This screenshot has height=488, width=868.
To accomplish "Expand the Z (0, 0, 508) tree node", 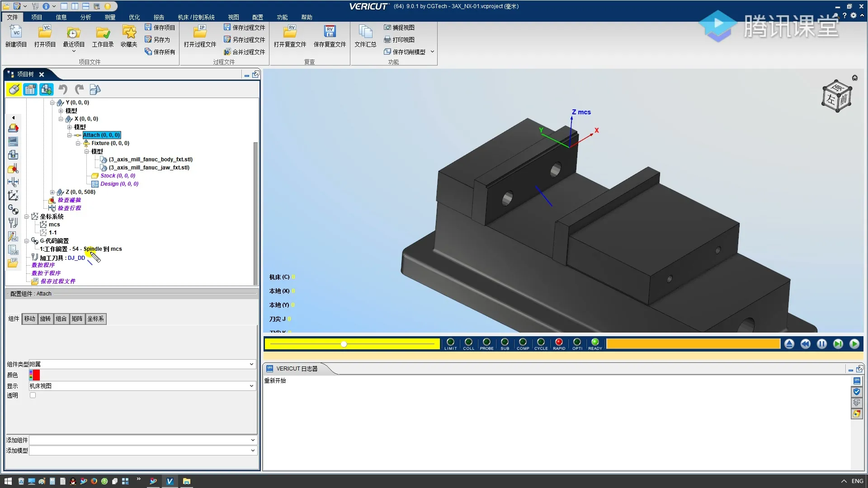I will pyautogui.click(x=52, y=192).
